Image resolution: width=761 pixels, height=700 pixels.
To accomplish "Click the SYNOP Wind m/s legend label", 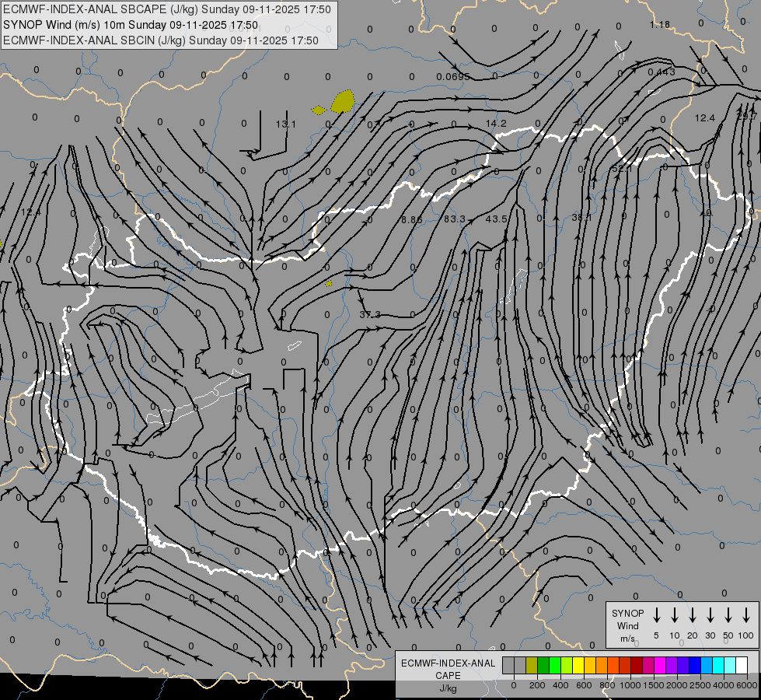I will tap(627, 625).
